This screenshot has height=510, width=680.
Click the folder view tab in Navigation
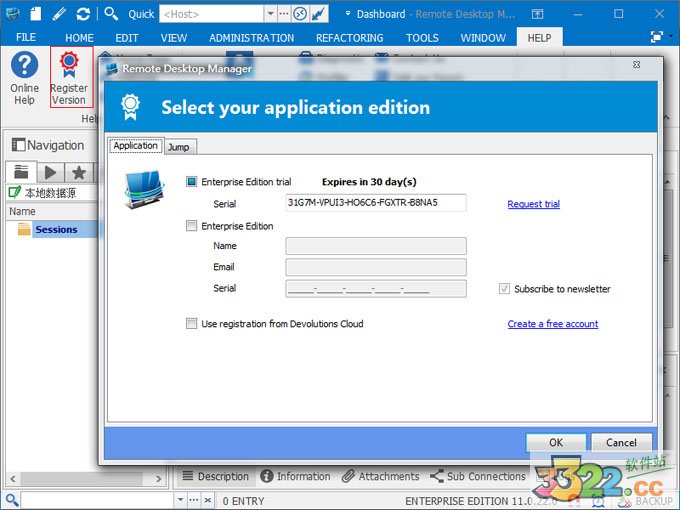pyautogui.click(x=21, y=172)
